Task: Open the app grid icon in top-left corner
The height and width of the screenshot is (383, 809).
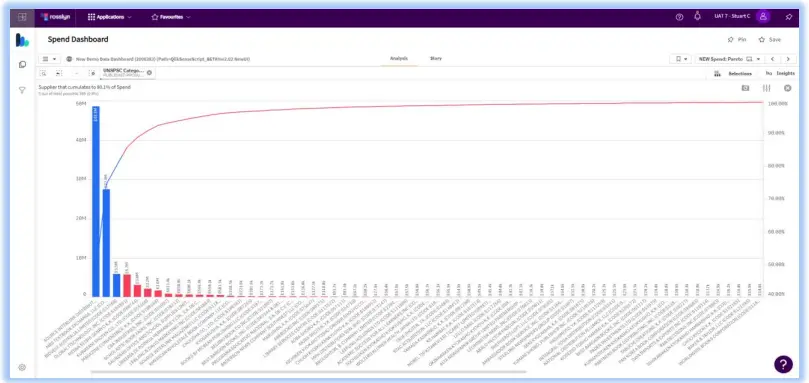Action: (x=22, y=17)
